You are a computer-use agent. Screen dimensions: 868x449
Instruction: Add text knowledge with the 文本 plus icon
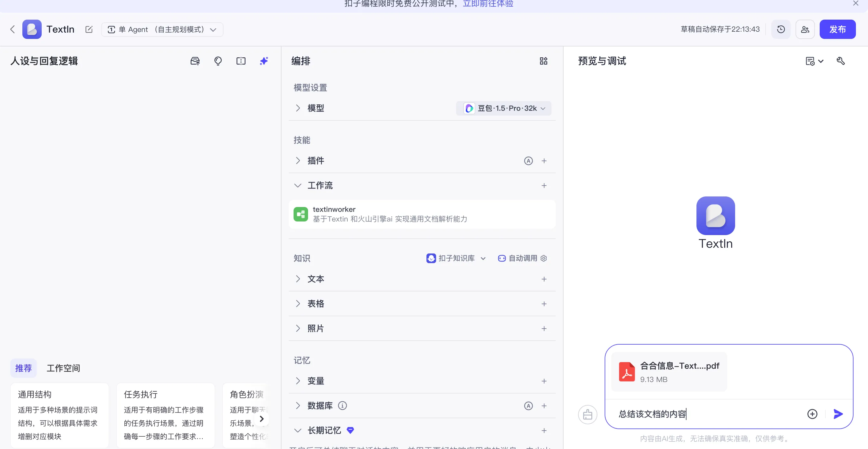click(544, 279)
